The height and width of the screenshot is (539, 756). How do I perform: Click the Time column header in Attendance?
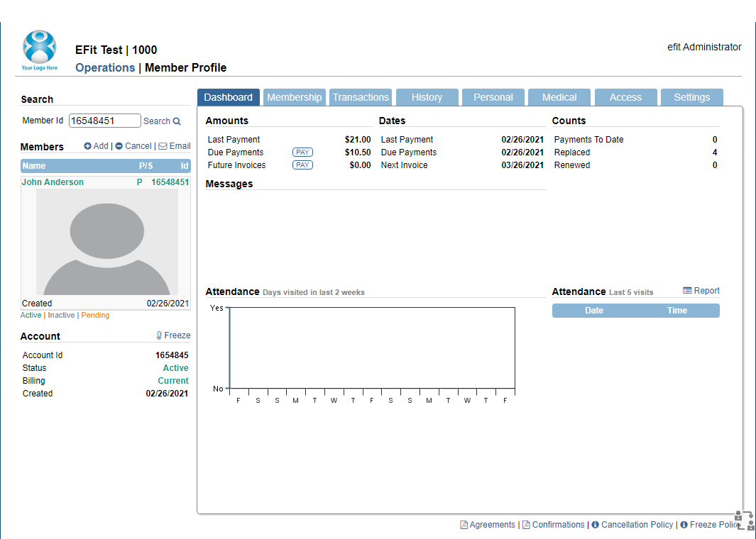(x=677, y=311)
